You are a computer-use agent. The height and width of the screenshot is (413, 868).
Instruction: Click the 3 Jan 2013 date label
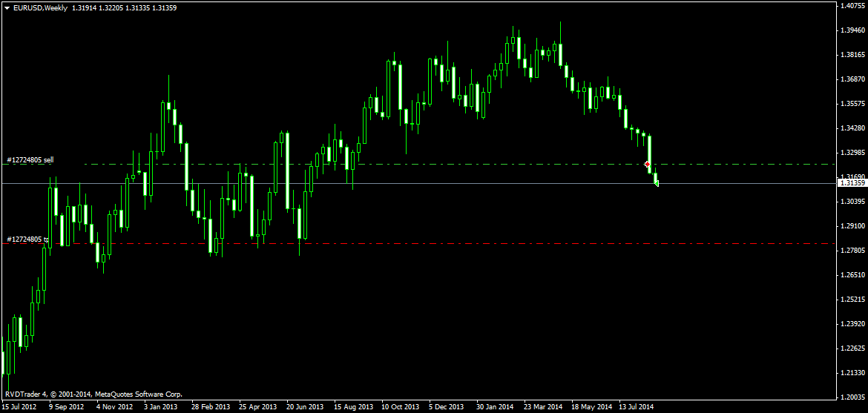pos(162,406)
